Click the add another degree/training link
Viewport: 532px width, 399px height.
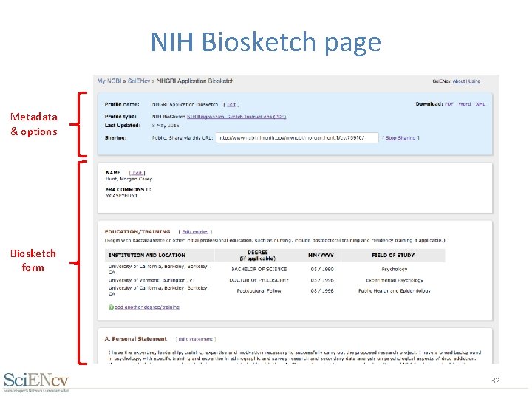147,307
